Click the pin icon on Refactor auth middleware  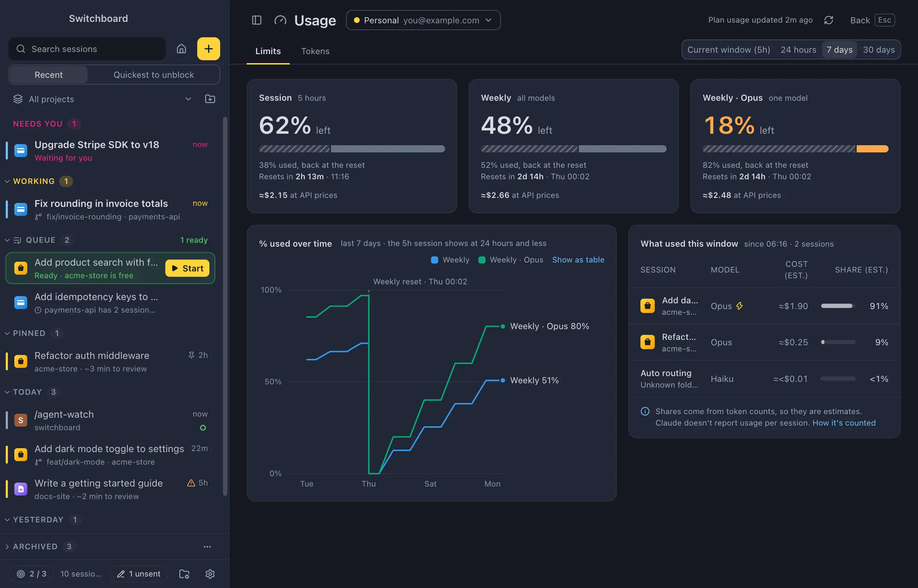191,355
